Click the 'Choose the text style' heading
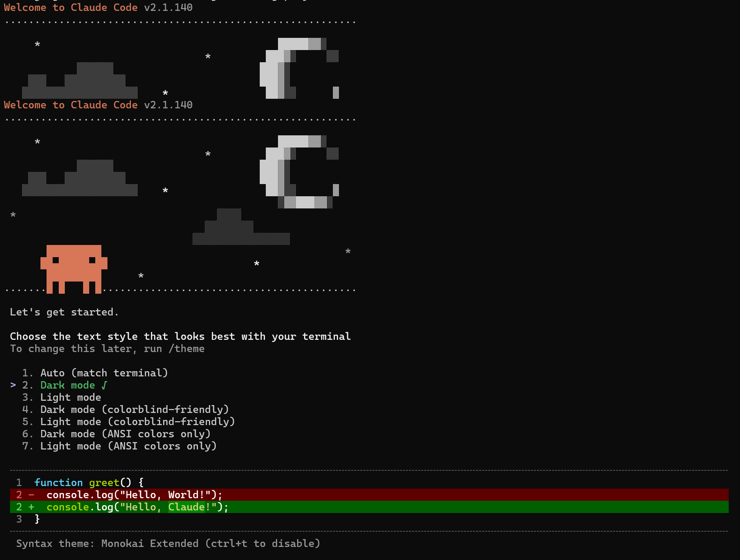The width and height of the screenshot is (740, 560). coord(180,336)
